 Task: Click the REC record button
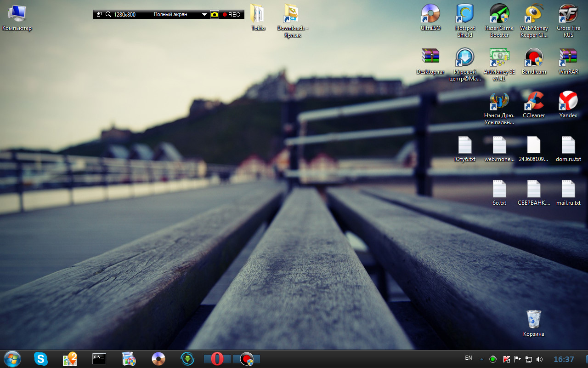[232, 15]
